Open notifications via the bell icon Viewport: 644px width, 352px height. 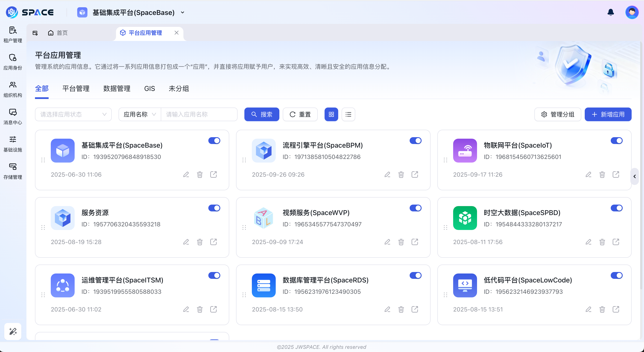click(x=610, y=12)
